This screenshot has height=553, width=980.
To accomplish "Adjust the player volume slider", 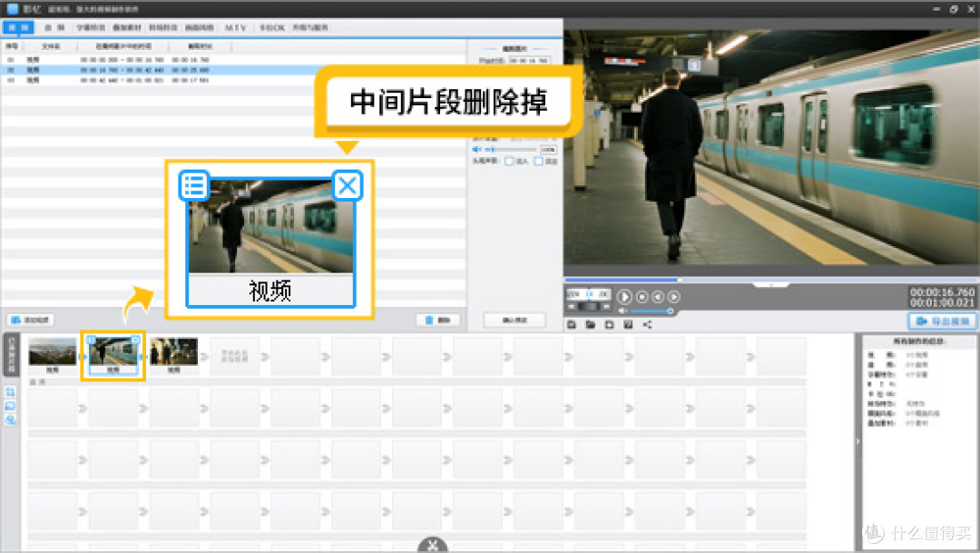I will click(652, 311).
